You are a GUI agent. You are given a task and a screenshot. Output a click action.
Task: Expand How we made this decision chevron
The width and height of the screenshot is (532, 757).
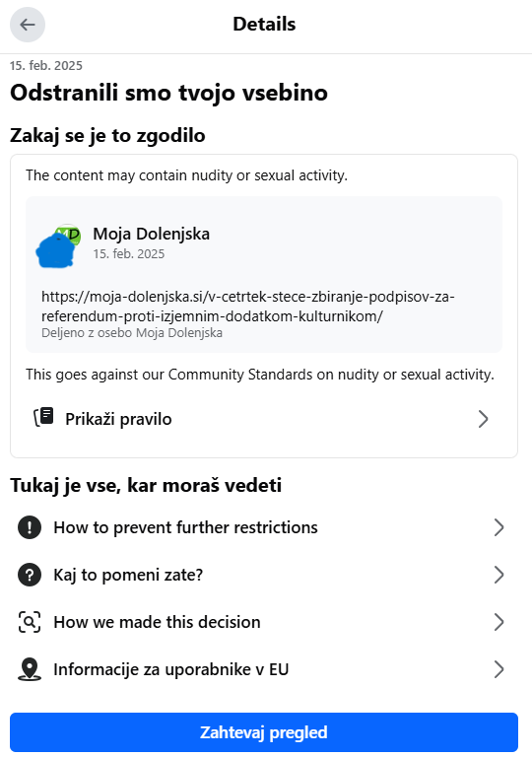tap(499, 622)
